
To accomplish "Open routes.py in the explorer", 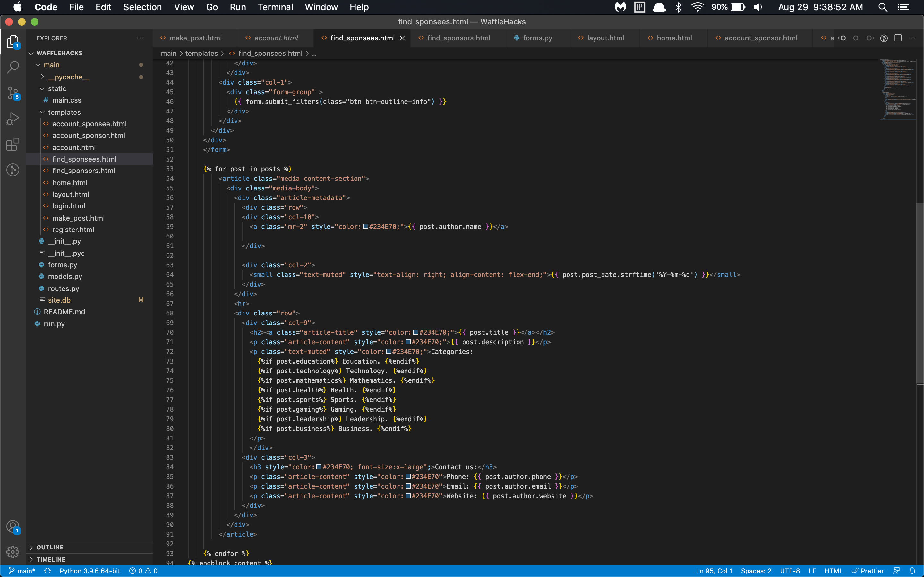I will point(64,288).
